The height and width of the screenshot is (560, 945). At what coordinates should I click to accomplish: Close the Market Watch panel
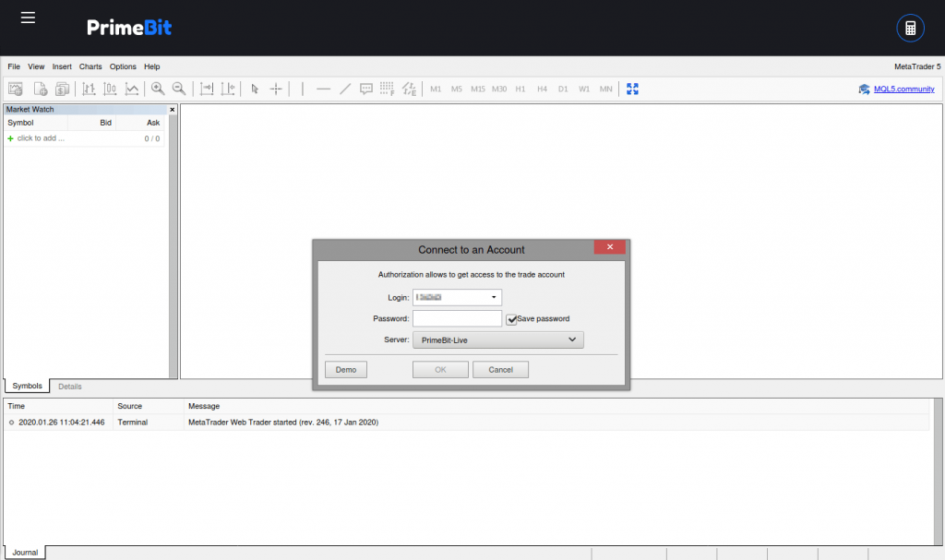tap(173, 110)
